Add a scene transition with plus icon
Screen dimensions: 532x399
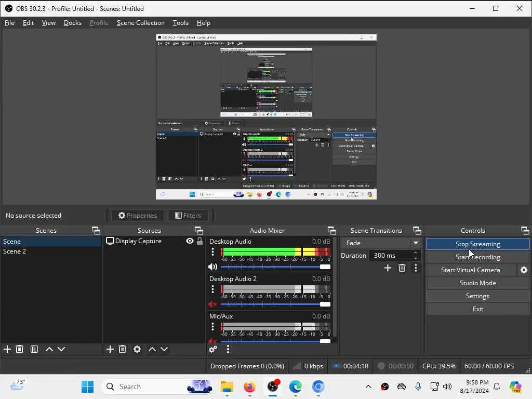tap(388, 268)
